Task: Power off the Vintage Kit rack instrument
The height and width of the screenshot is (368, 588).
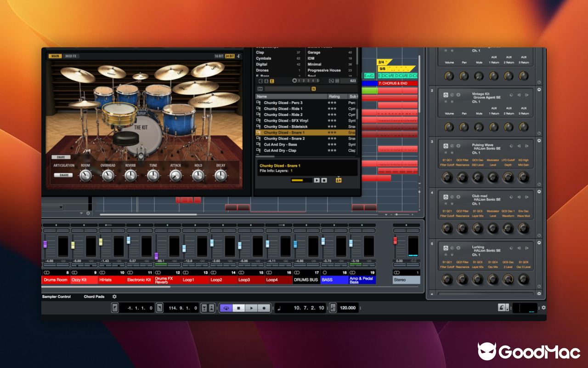Action: [446, 95]
